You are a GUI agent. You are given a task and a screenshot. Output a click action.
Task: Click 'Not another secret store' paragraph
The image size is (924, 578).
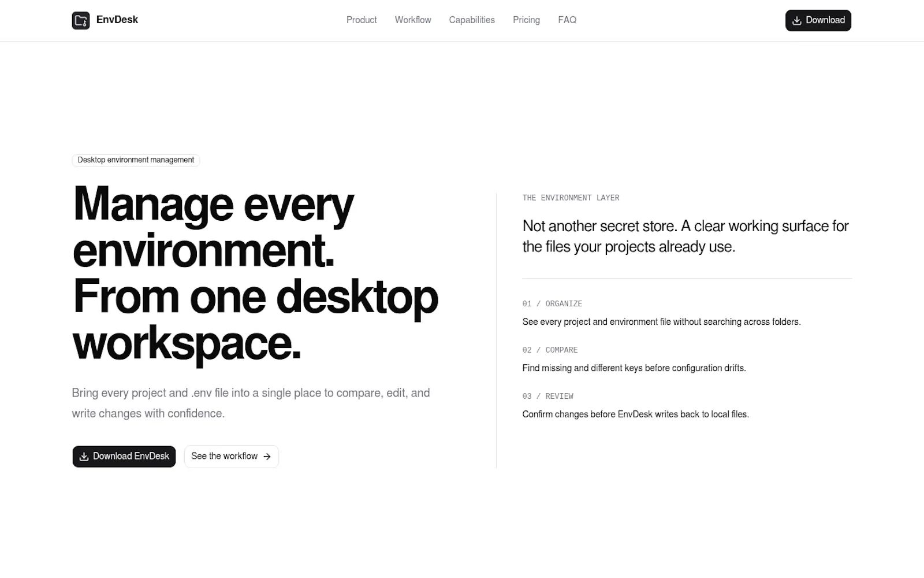[685, 236]
